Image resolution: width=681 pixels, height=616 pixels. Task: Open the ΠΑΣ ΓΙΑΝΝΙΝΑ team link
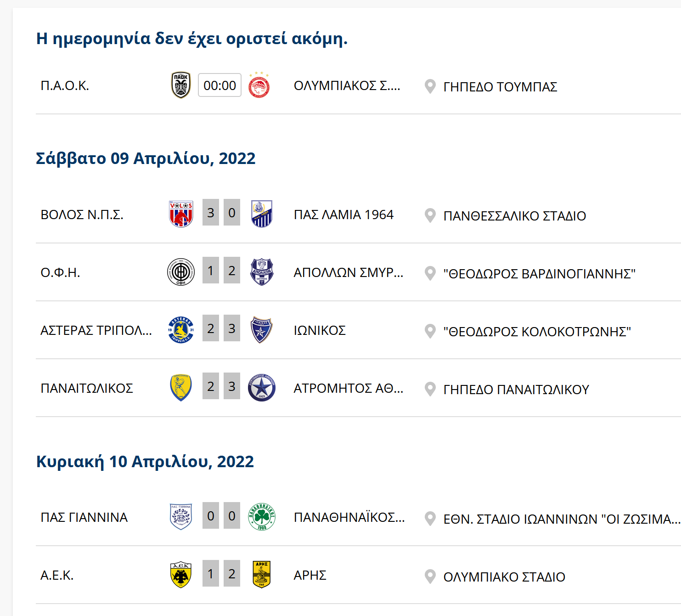click(84, 517)
